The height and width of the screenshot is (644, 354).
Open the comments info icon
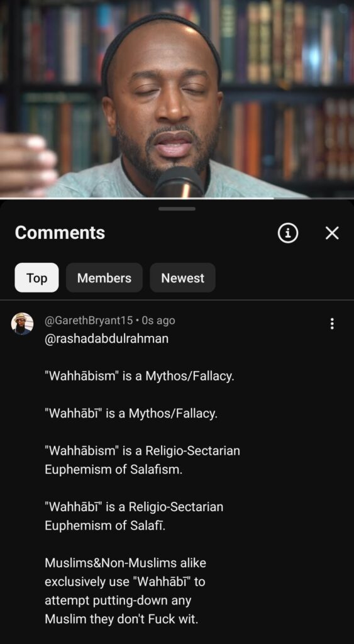click(288, 233)
